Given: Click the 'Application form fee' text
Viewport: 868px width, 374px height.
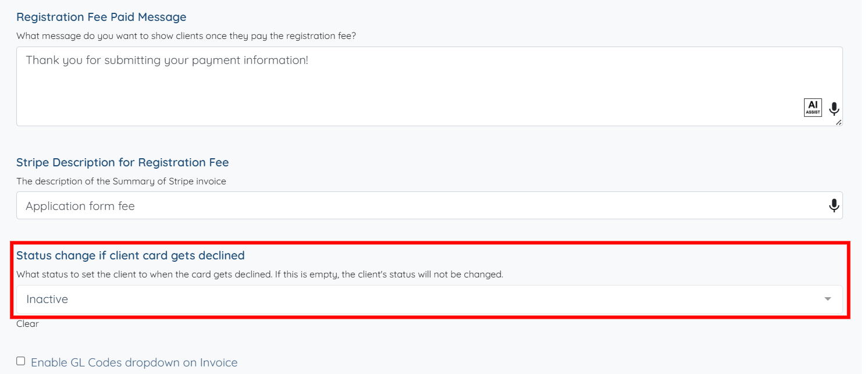Looking at the screenshot, I should click(x=80, y=206).
